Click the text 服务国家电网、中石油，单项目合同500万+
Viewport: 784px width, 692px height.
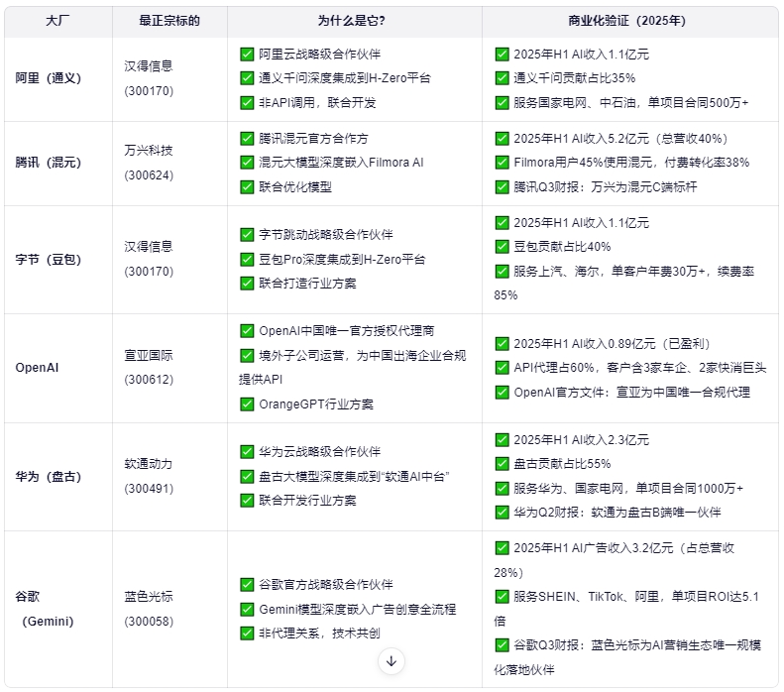tap(631, 102)
